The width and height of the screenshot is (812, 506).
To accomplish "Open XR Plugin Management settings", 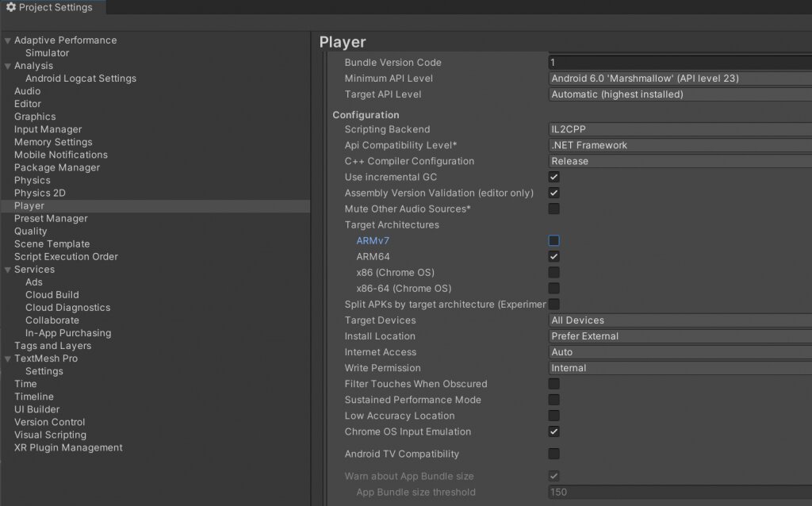I will (68, 447).
